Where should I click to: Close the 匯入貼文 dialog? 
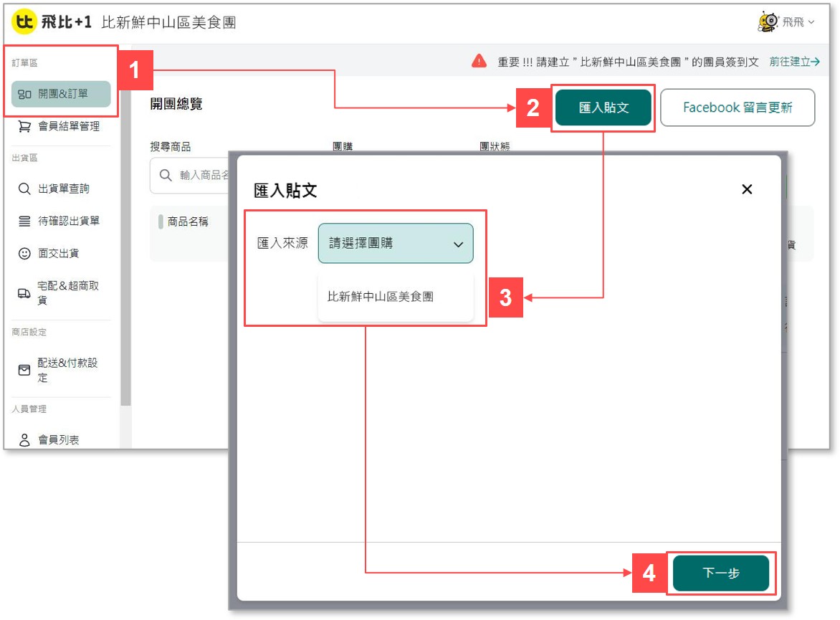tap(747, 189)
